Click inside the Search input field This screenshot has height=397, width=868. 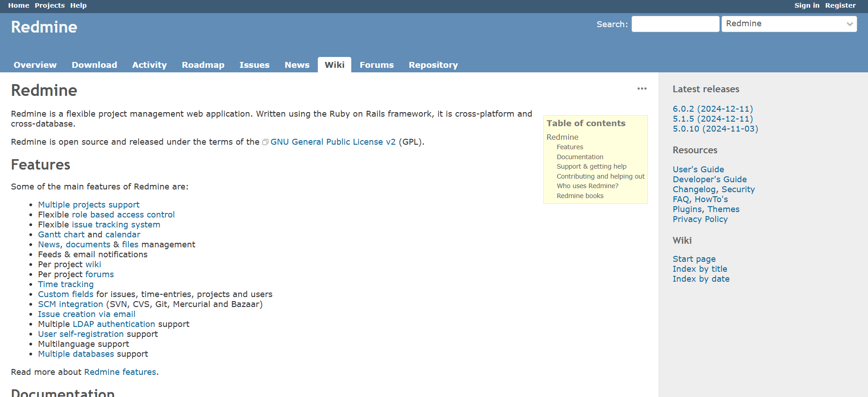[675, 24]
